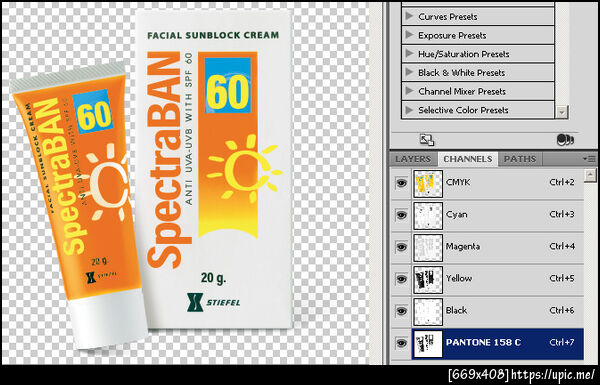Click the white box package in canvas

point(215,168)
